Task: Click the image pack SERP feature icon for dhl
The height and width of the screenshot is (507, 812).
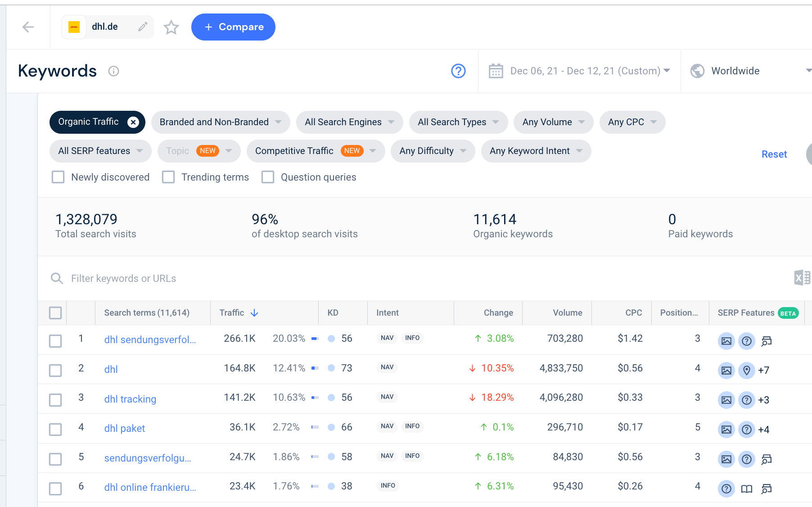Action: [x=726, y=370]
